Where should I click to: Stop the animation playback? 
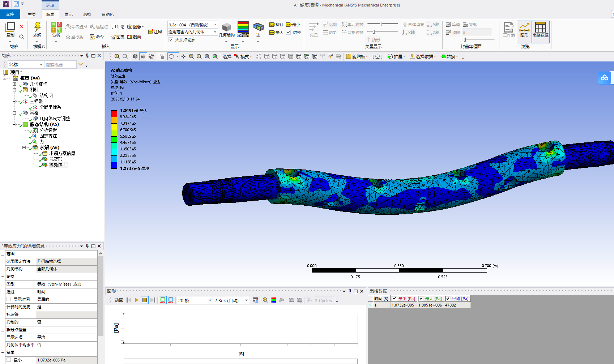[145, 300]
